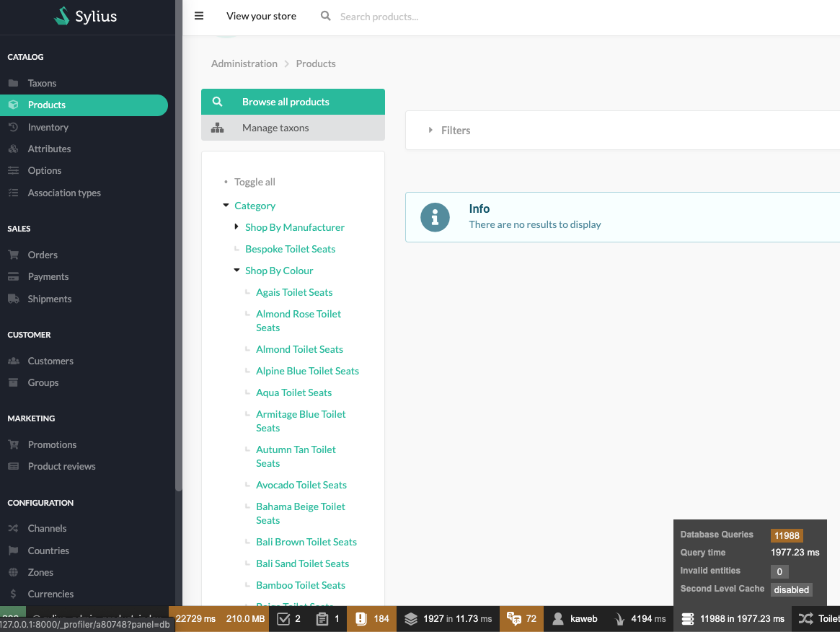This screenshot has width=840, height=632.
Task: Click the 11988 Database Queries badge
Action: coord(787,535)
